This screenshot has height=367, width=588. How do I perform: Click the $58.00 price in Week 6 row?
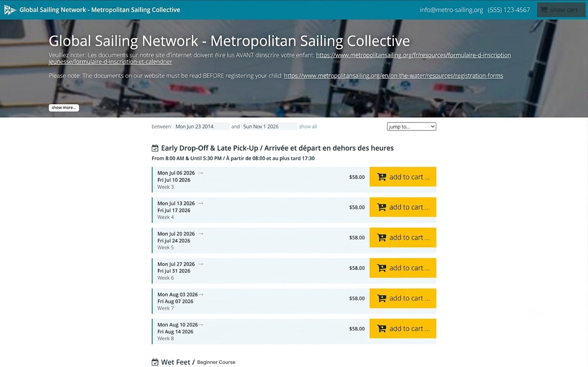point(357,268)
